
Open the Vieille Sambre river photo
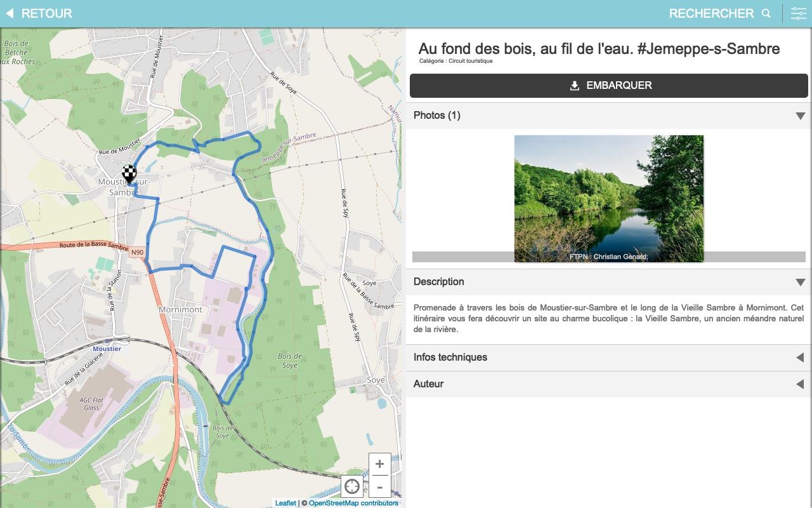[609, 198]
